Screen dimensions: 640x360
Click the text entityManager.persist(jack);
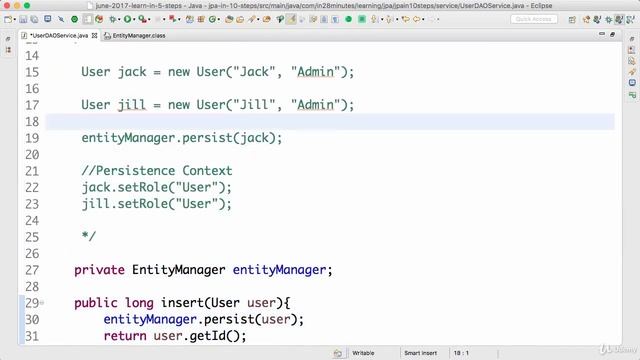tap(182, 138)
